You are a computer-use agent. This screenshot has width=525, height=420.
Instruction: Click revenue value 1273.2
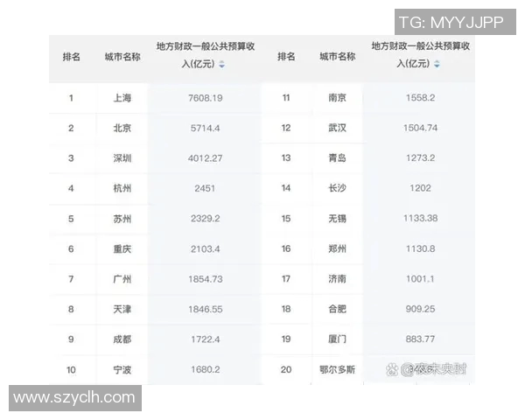tap(421, 158)
